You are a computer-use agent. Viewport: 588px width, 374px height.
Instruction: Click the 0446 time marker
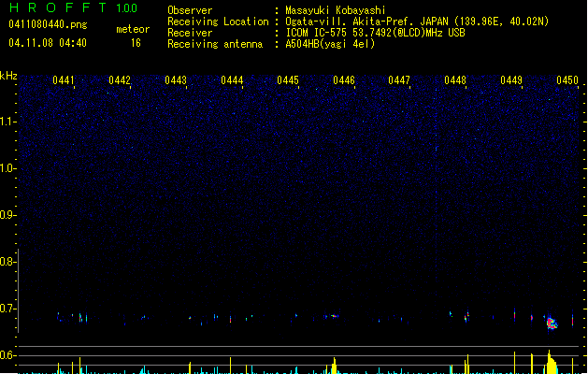click(344, 80)
